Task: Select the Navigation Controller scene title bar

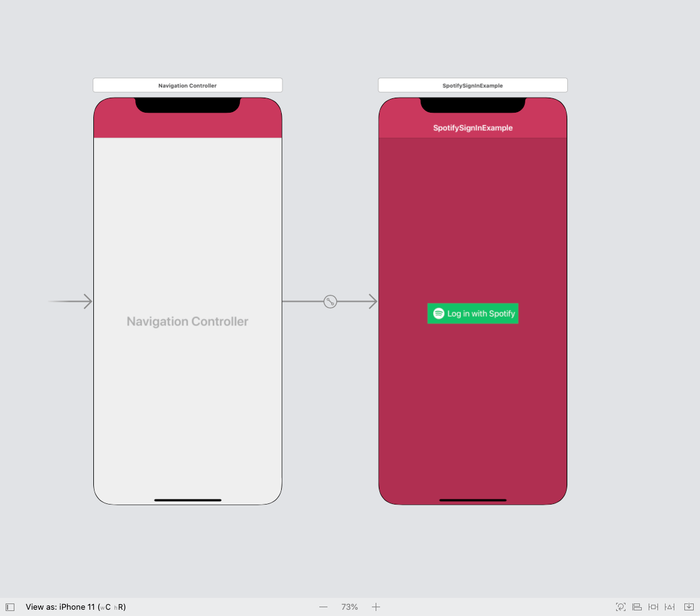Action: [x=187, y=85]
